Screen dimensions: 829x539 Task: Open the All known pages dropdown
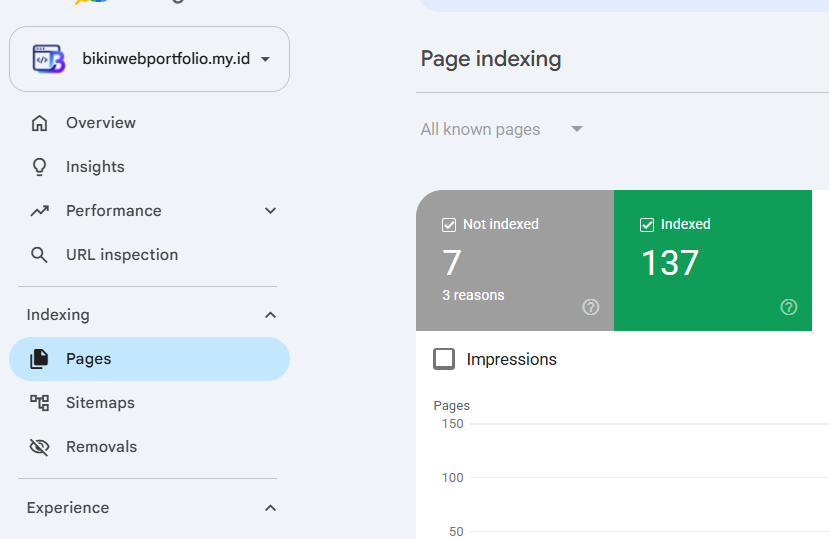[501, 129]
